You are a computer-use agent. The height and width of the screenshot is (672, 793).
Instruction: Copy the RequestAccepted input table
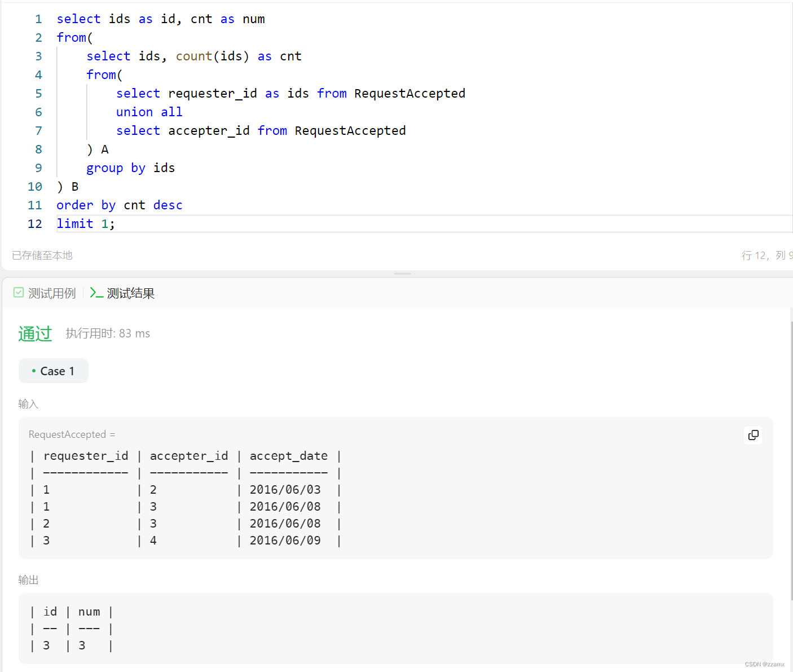coord(753,435)
